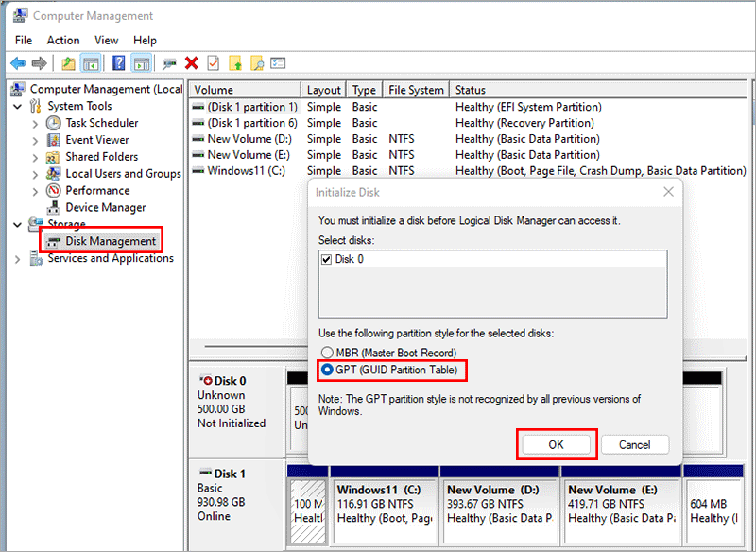Collapse the System Tools tree node
Image resolution: width=756 pixels, height=552 pixels.
(x=19, y=107)
